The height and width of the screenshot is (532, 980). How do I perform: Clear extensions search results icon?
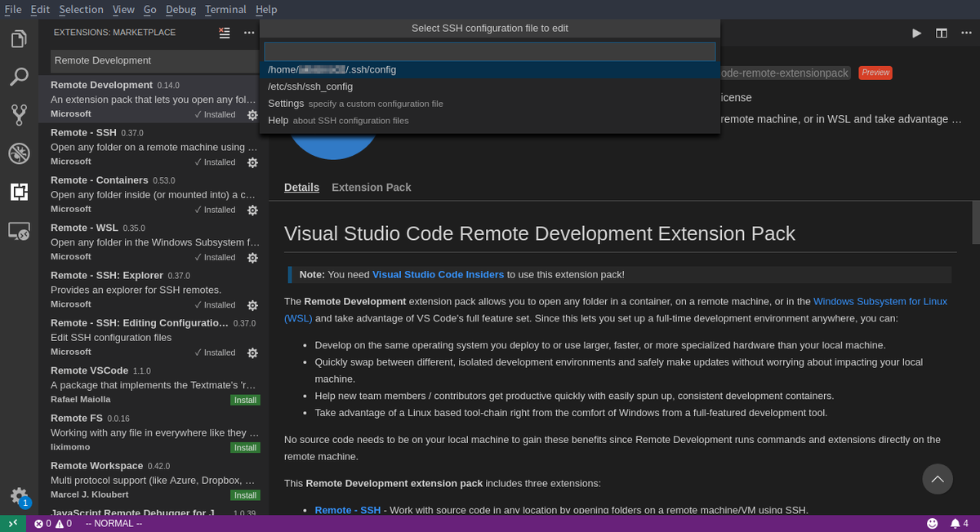click(x=225, y=33)
